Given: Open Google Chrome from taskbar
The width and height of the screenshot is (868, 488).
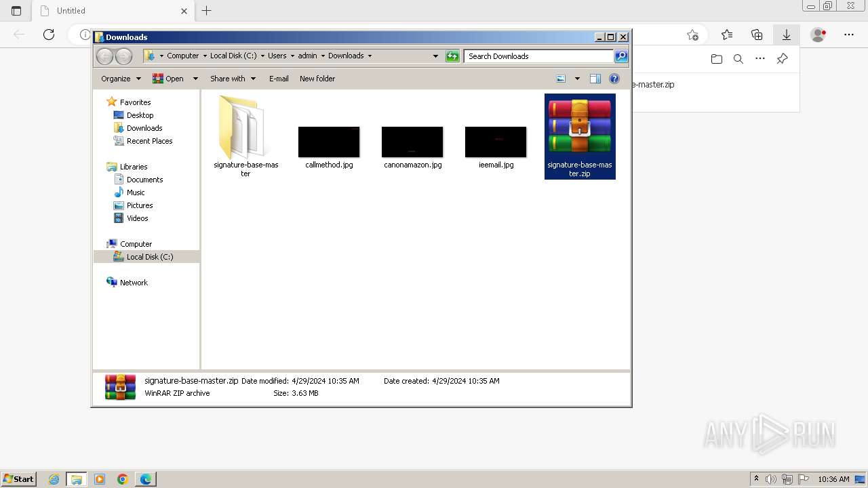Looking at the screenshot, I should point(123,479).
